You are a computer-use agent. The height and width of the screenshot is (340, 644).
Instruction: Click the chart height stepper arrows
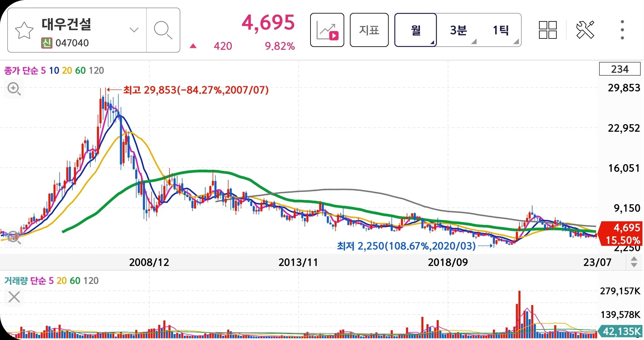coord(634,262)
